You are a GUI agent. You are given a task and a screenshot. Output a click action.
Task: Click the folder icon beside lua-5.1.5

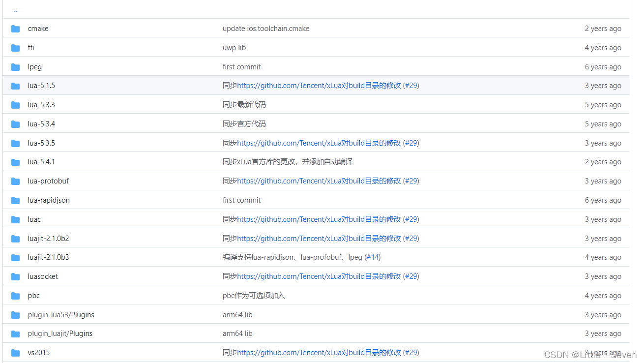coord(15,85)
